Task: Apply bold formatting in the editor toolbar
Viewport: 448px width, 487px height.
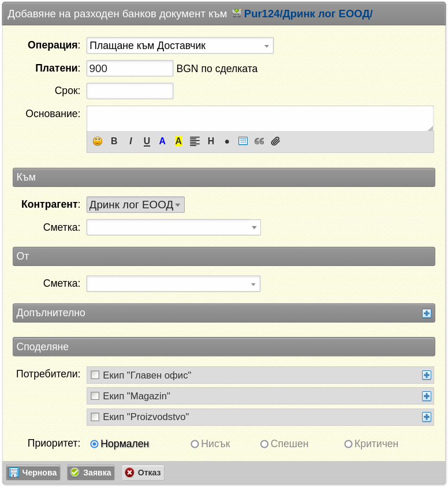Action: (114, 141)
